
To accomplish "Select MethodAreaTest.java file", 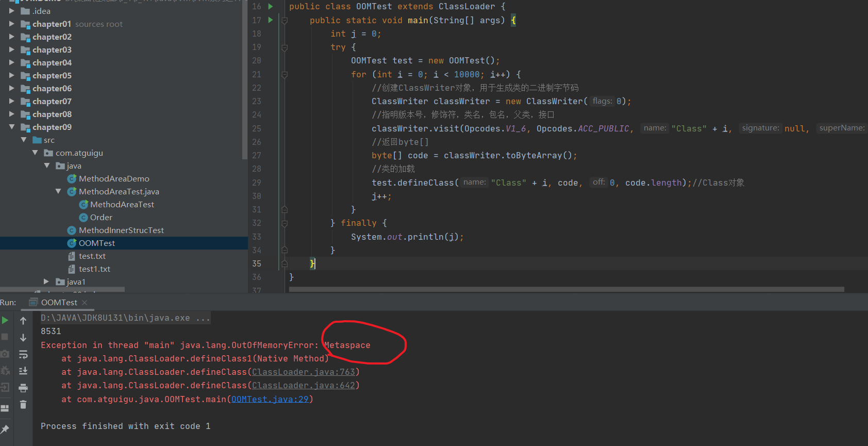I will point(119,191).
